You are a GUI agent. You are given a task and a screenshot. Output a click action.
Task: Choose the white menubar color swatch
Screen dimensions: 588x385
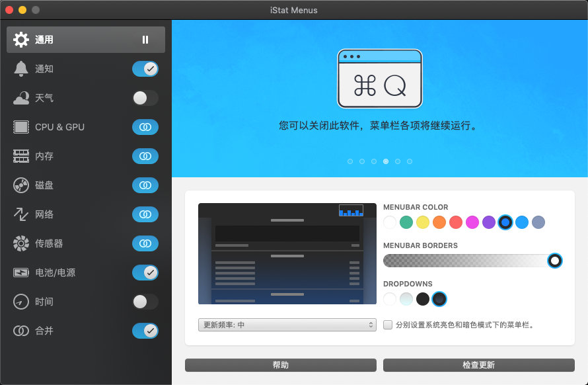click(x=390, y=222)
